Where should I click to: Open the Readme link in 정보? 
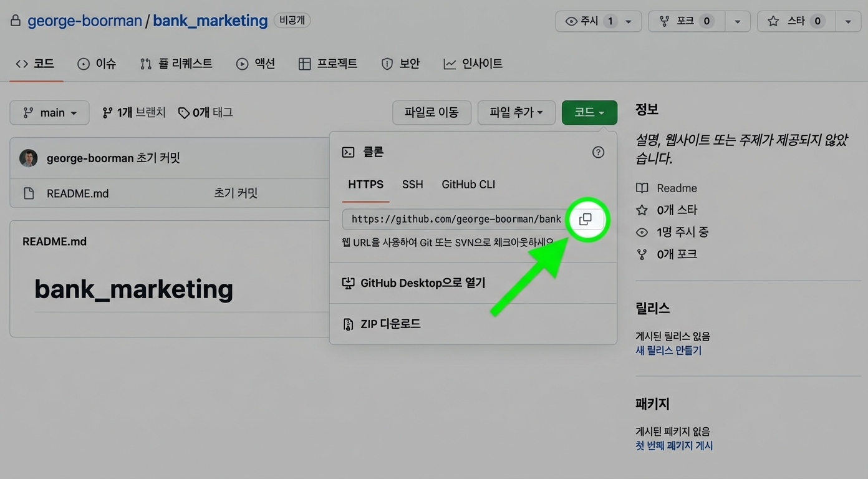(677, 188)
